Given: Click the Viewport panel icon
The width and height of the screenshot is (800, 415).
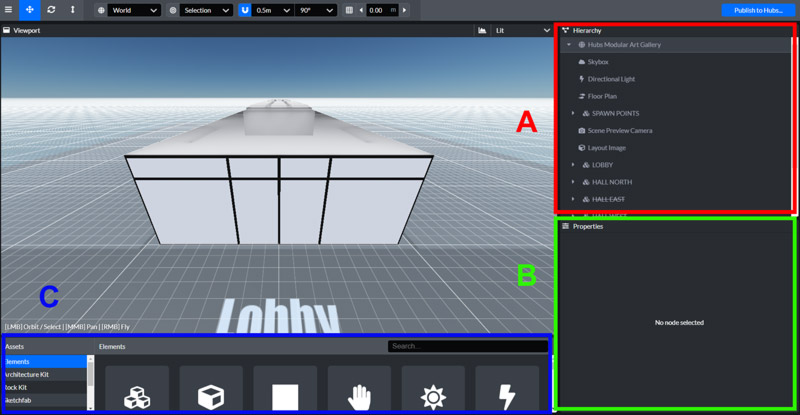Looking at the screenshot, I should click(7, 31).
